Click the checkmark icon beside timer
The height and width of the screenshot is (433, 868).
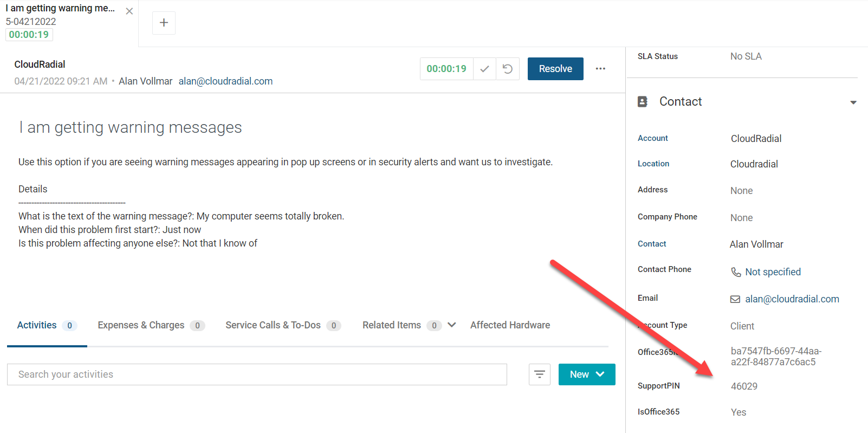[x=484, y=69]
